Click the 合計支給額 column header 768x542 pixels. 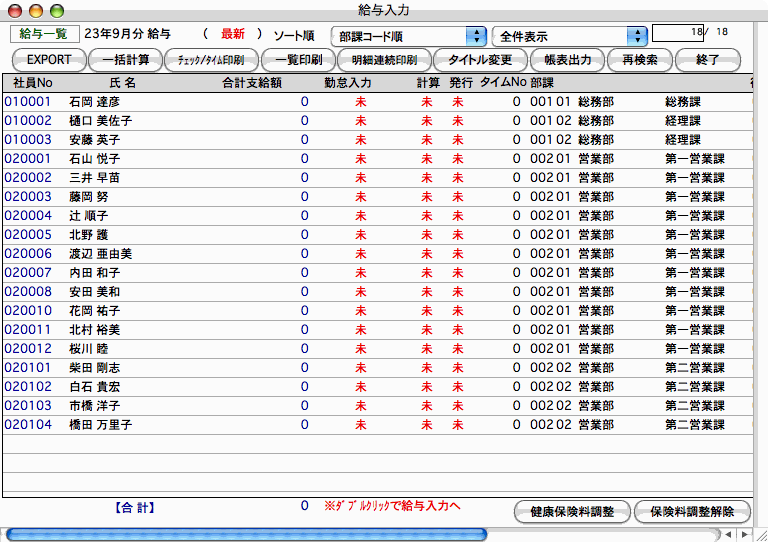pyautogui.click(x=251, y=82)
